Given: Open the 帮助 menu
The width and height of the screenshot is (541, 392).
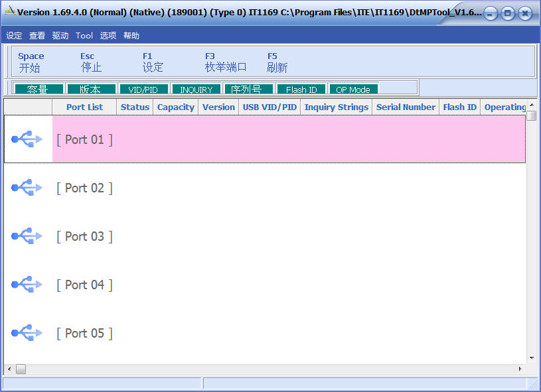Looking at the screenshot, I should [131, 36].
